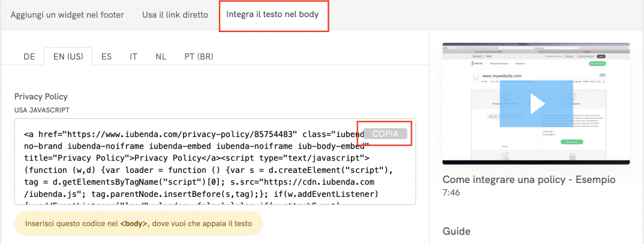Play the policy integration video
644x244 pixels.
(536, 104)
